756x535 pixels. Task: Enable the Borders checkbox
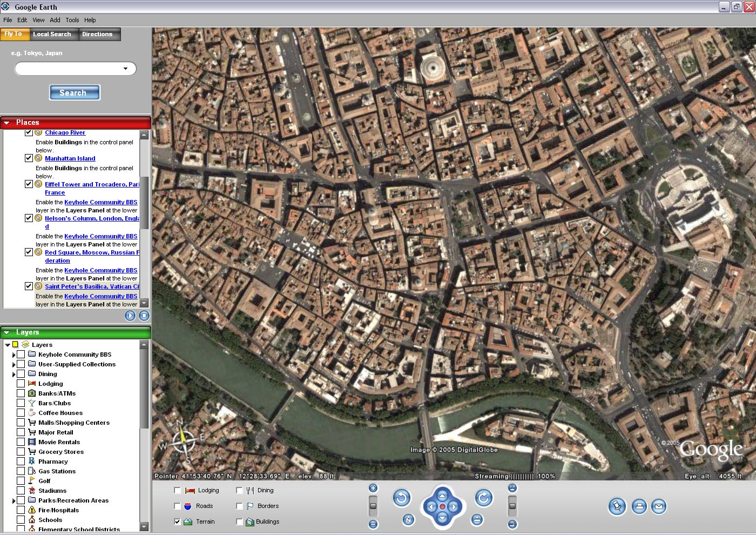coord(240,506)
